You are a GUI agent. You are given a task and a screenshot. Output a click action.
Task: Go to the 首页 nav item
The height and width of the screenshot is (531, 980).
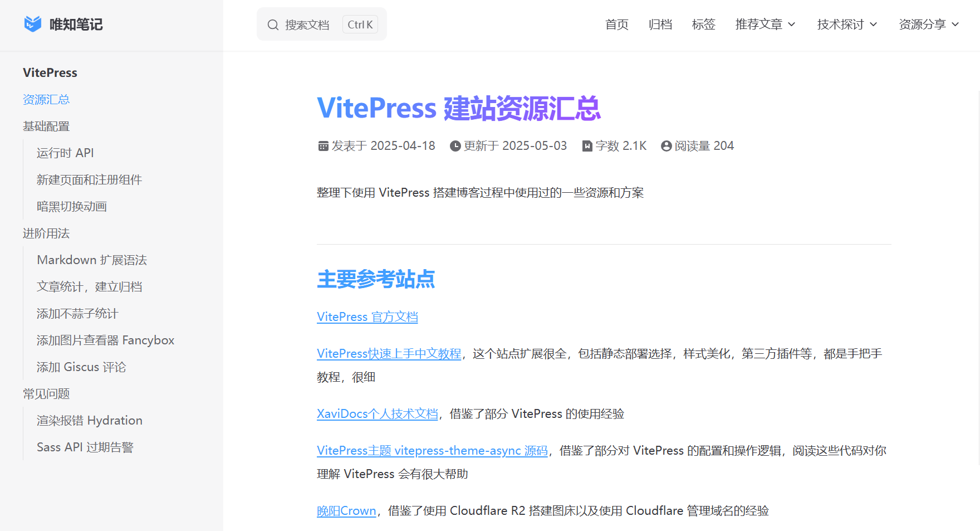pyautogui.click(x=616, y=25)
